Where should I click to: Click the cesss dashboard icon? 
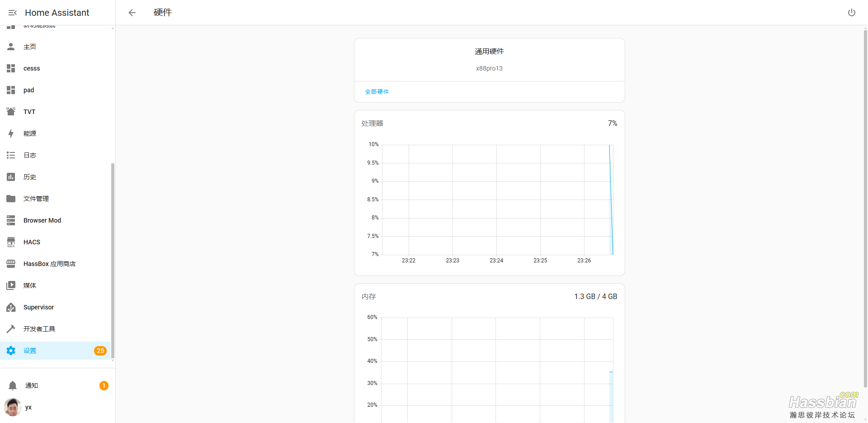tap(11, 68)
